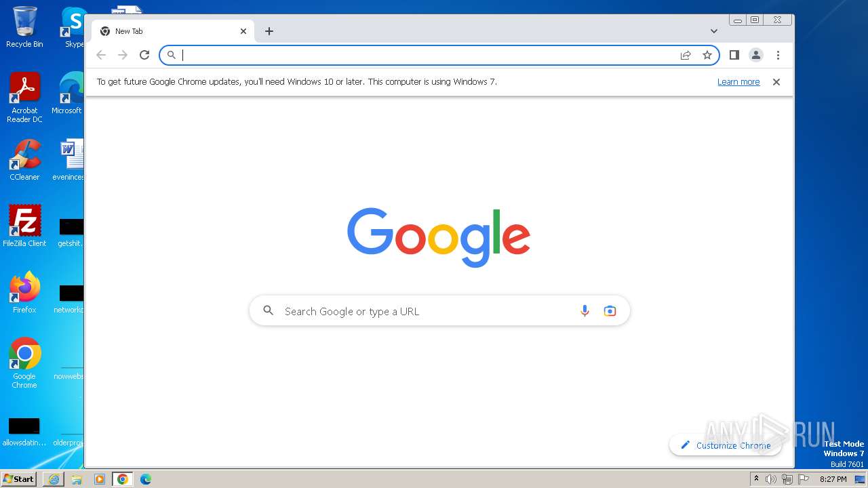Open the Windows Start menu

click(19, 479)
